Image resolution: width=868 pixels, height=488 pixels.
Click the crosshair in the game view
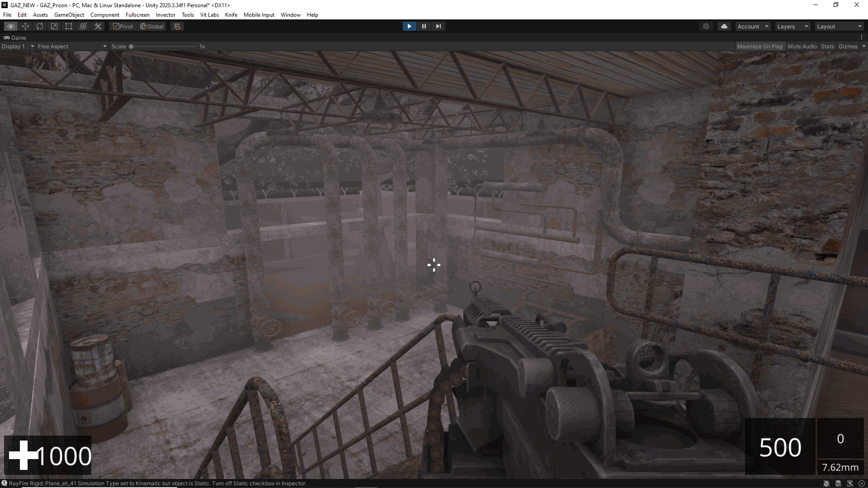tap(434, 265)
